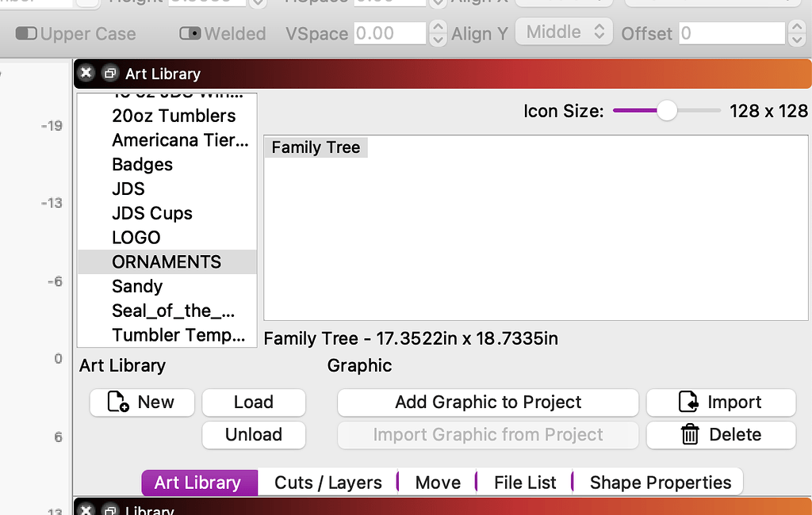812x515 pixels.
Task: Click the float panel icon beside Art Library title
Action: [110, 72]
